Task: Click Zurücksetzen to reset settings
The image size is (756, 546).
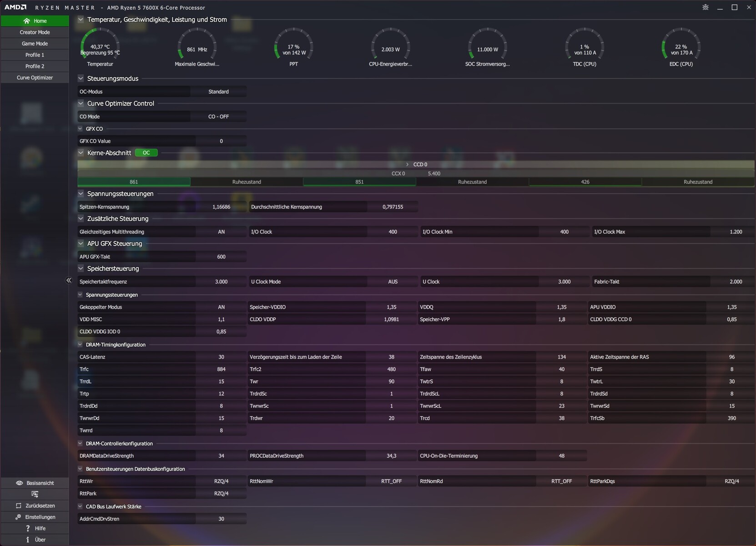Action: click(35, 506)
